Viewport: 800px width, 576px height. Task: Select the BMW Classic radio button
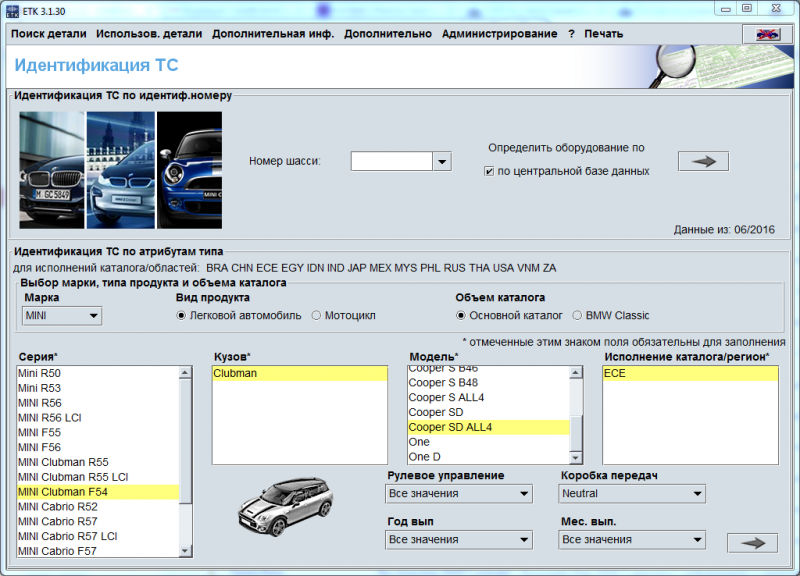point(577,315)
